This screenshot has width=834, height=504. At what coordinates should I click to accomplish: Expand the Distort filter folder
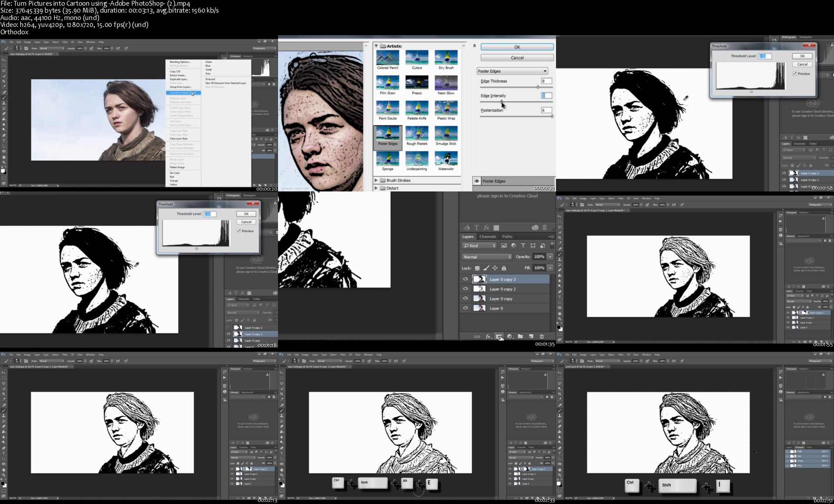(377, 188)
